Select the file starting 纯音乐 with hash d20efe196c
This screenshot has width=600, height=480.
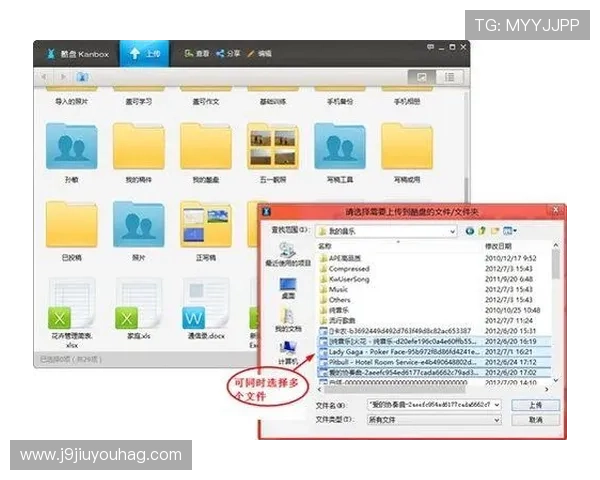click(x=398, y=341)
